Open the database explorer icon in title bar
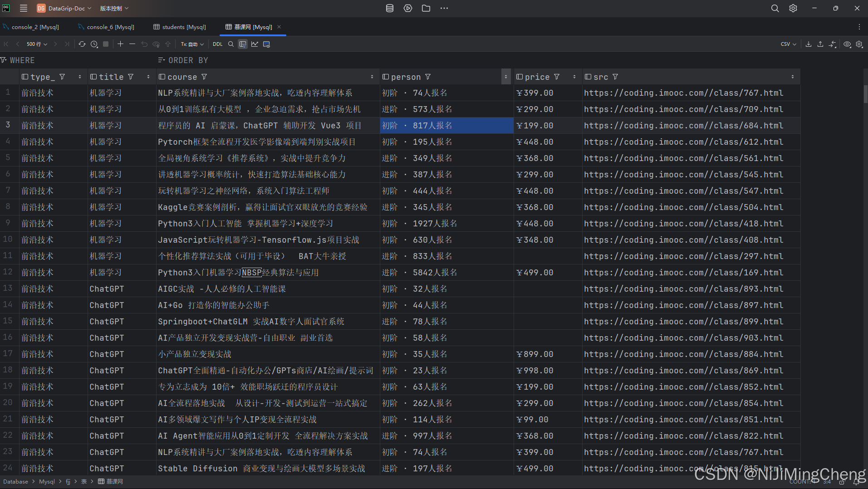The image size is (868, 489). click(389, 8)
